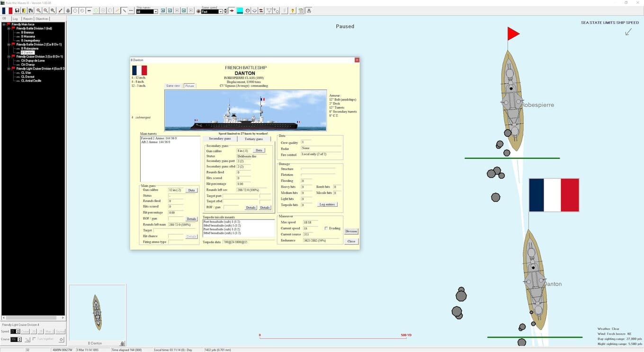This screenshot has width=644, height=352.
Task: Click the French flag icon in toolbar
Action: [7, 10]
